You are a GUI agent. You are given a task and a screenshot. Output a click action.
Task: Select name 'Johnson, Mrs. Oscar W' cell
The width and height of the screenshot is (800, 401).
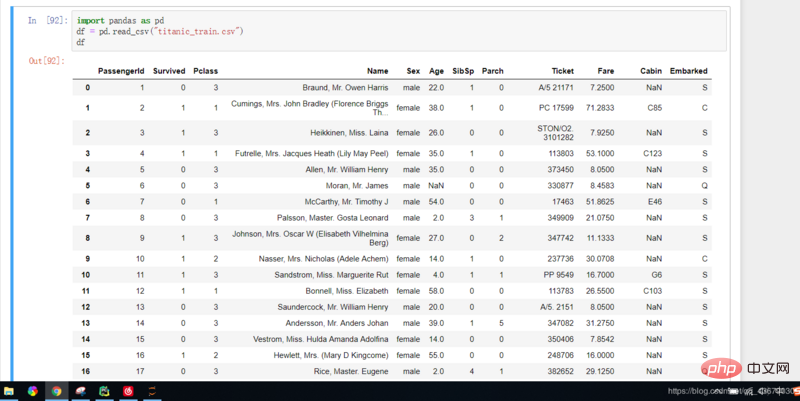point(310,238)
